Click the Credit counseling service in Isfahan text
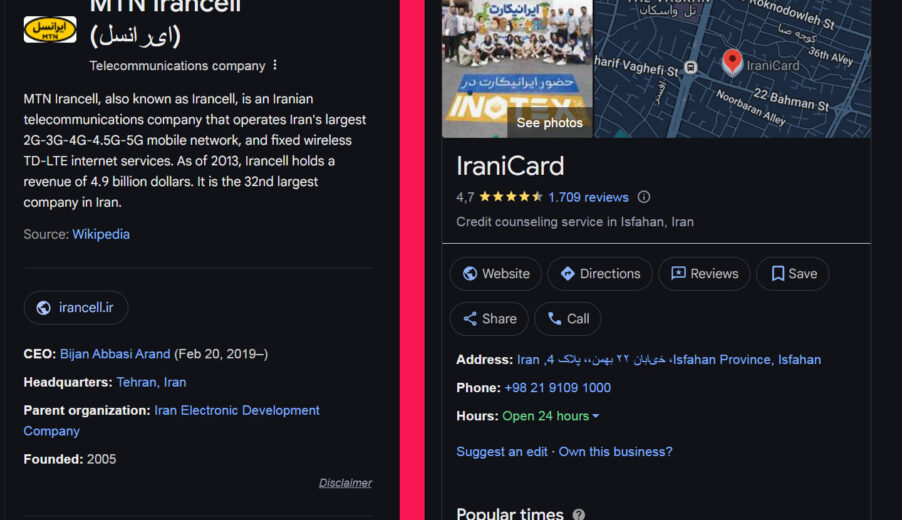Image resolution: width=902 pixels, height=520 pixels. click(x=575, y=221)
